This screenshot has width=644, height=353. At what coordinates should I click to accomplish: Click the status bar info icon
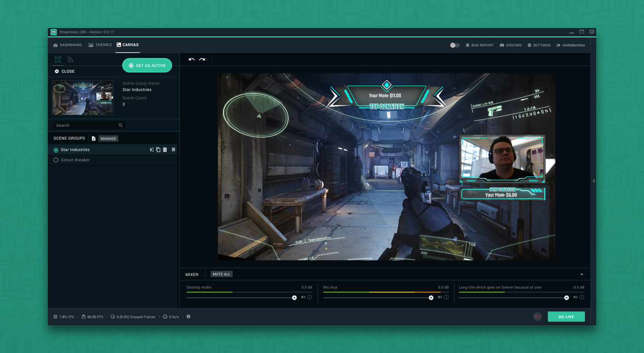point(189,317)
